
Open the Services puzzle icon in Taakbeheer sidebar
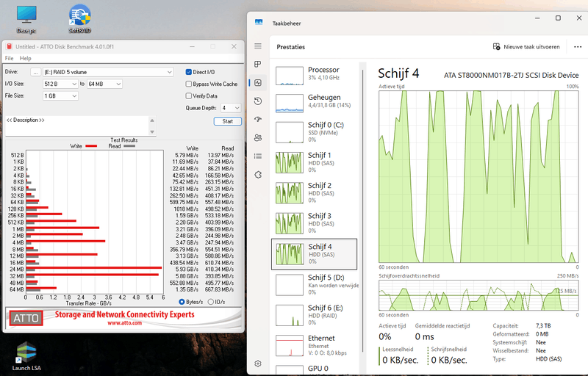click(258, 175)
